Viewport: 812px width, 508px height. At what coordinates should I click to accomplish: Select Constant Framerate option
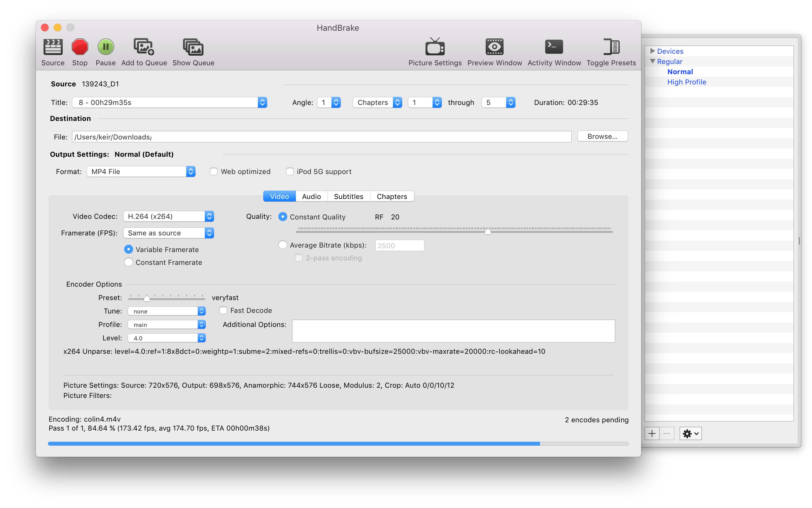click(x=128, y=262)
